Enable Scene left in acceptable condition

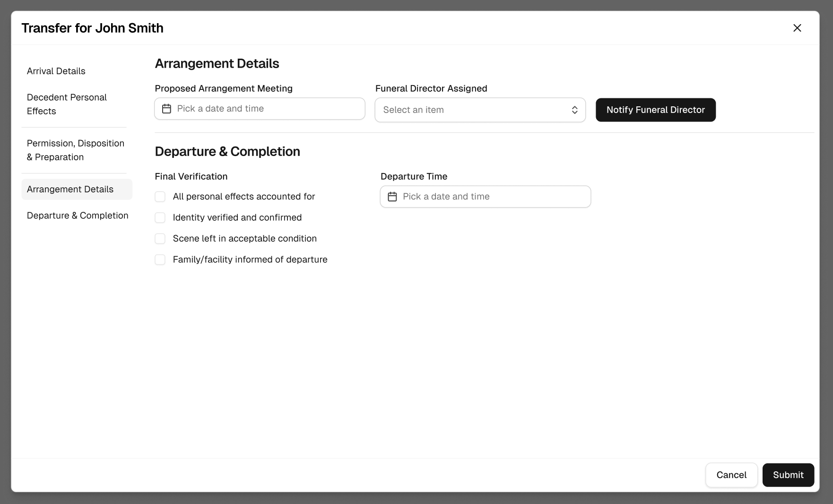pyautogui.click(x=160, y=239)
